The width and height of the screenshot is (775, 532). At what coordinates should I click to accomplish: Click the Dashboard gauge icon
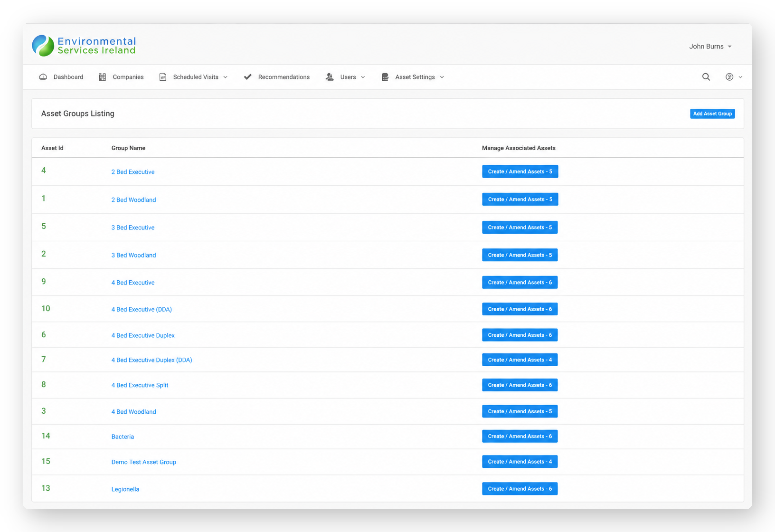[43, 77]
